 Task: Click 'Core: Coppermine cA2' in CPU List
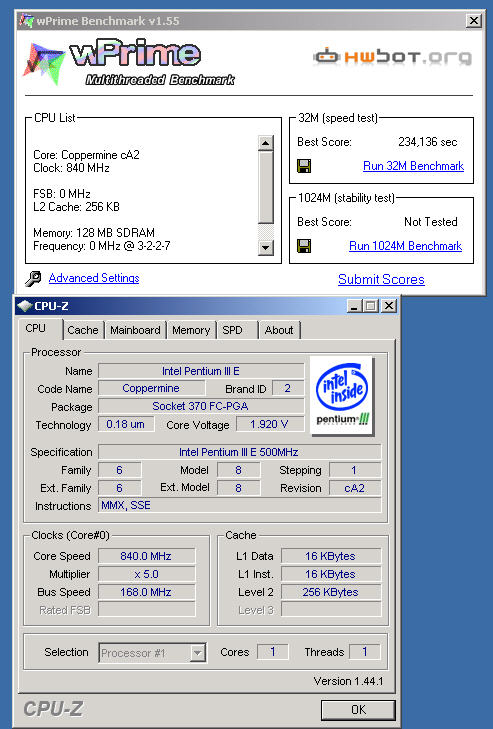[87, 155]
